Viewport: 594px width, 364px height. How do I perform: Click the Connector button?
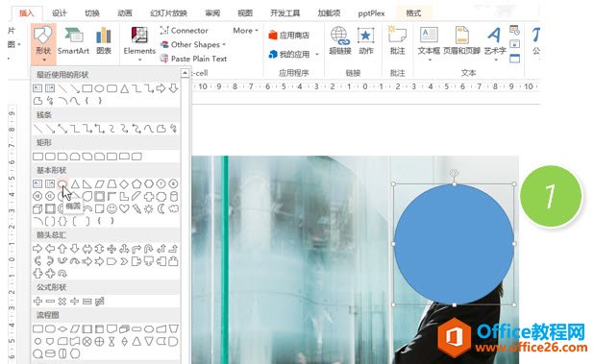point(185,31)
